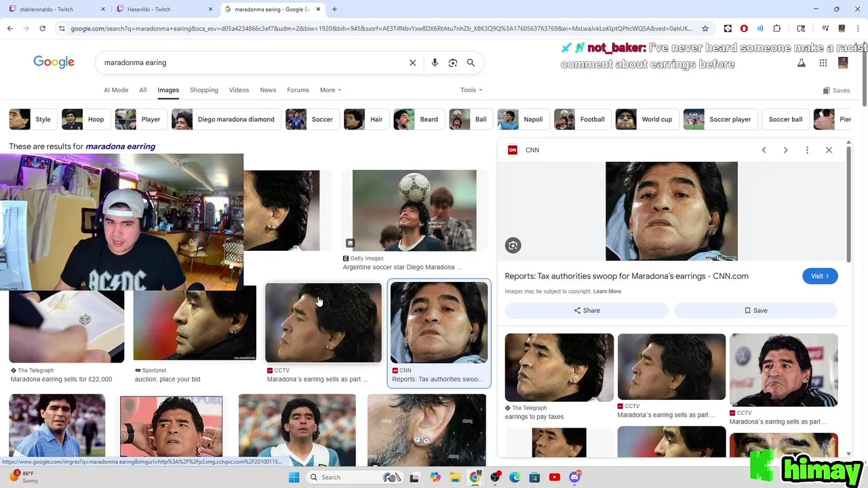Viewport: 868px width, 488px height.
Task: Open Discord from taskbar
Action: click(575, 477)
